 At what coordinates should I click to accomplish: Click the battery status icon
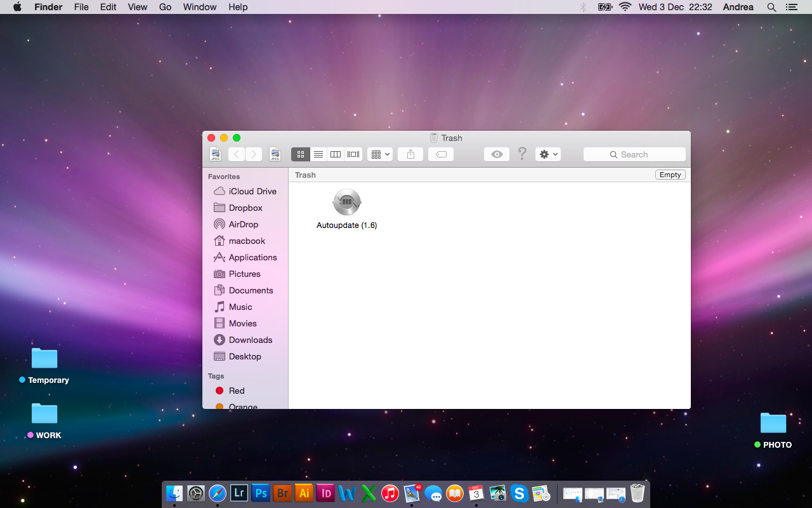click(605, 7)
